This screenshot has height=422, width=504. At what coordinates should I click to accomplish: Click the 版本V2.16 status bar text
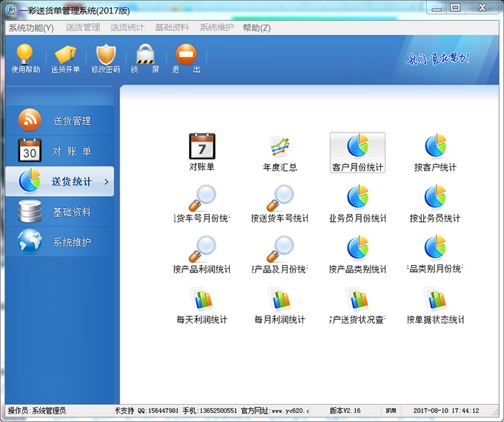(x=345, y=410)
